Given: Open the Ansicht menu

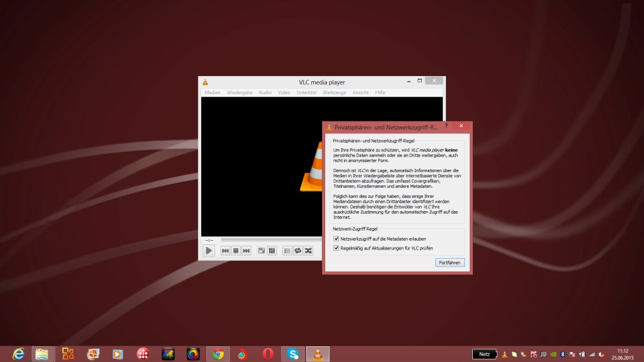Looking at the screenshot, I should (360, 92).
